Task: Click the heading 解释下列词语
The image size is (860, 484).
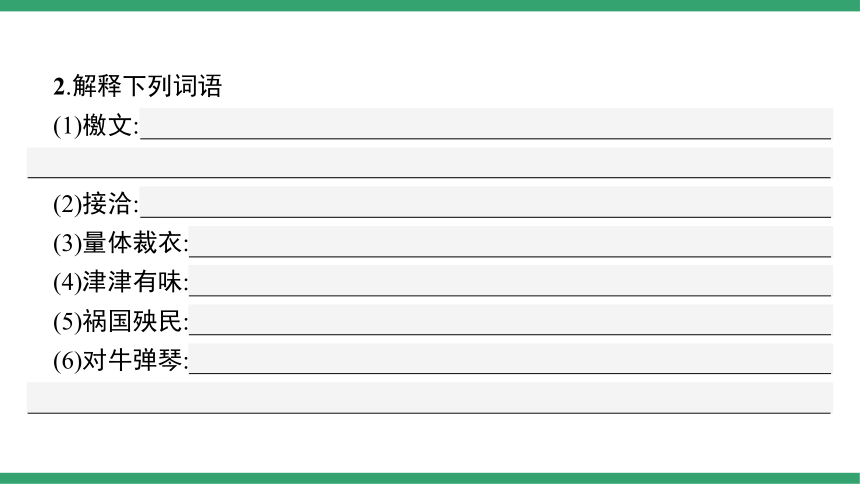Action: pyautogui.click(x=147, y=86)
